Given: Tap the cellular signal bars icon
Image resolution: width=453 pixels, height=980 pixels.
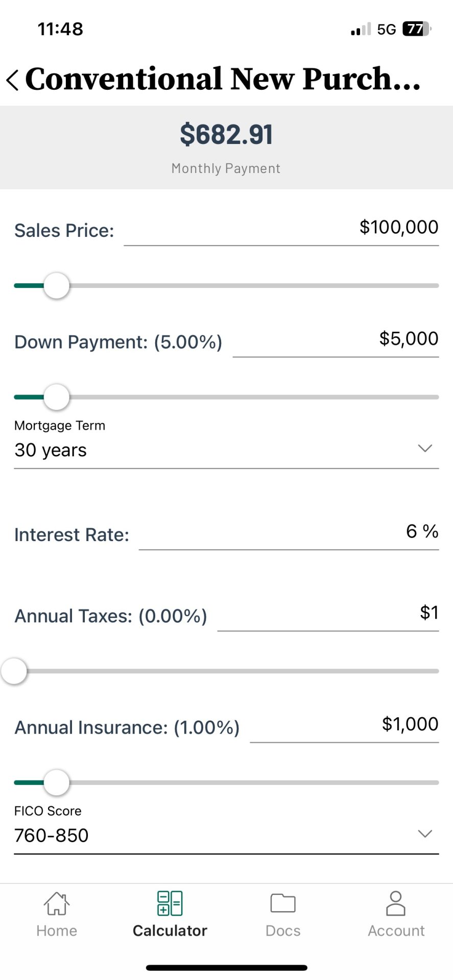Looking at the screenshot, I should tap(361, 30).
